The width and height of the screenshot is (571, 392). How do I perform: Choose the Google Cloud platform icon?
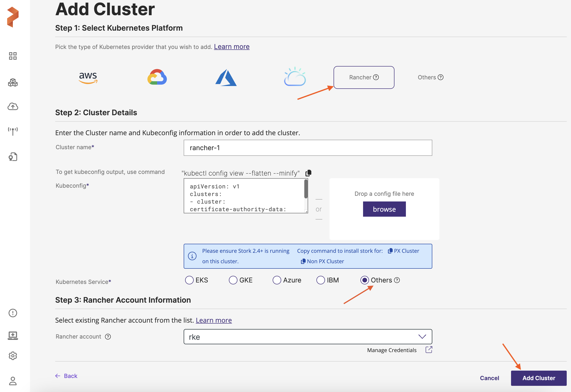pos(157,77)
